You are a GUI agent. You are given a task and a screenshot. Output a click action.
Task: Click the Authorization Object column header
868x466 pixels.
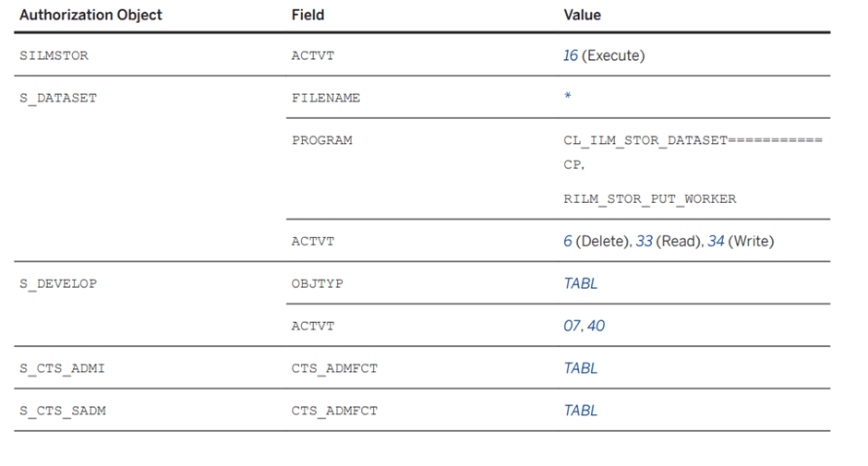point(90,15)
